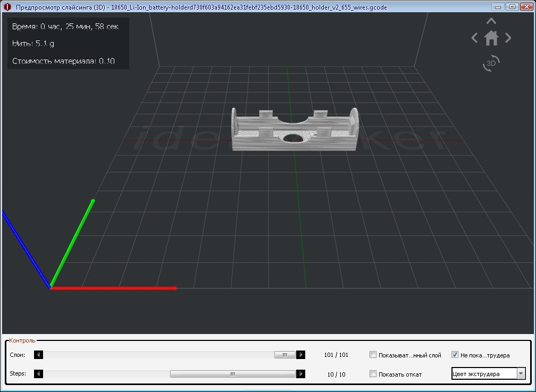This screenshot has height=392, width=536.
Task: Click the app icon in the title bar
Action: 7,7
